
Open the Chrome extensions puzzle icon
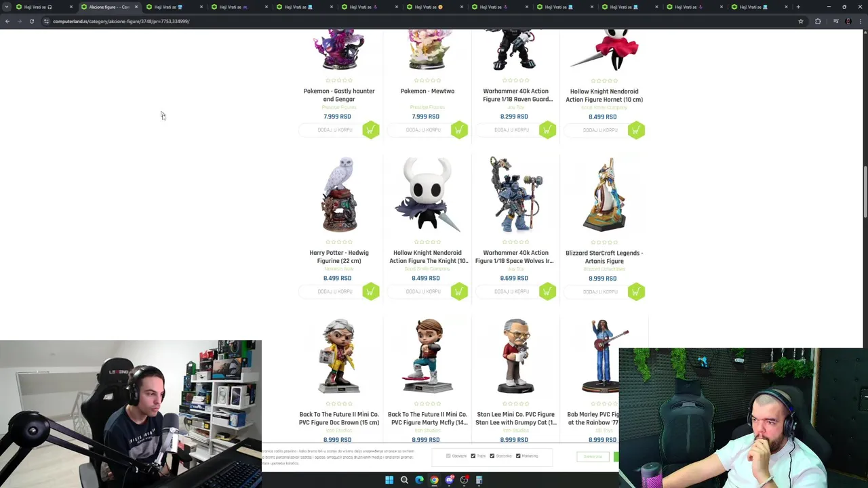click(818, 21)
